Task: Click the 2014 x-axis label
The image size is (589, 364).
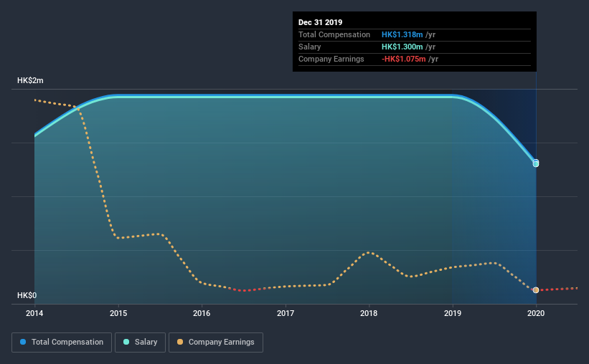Action: click(x=34, y=313)
